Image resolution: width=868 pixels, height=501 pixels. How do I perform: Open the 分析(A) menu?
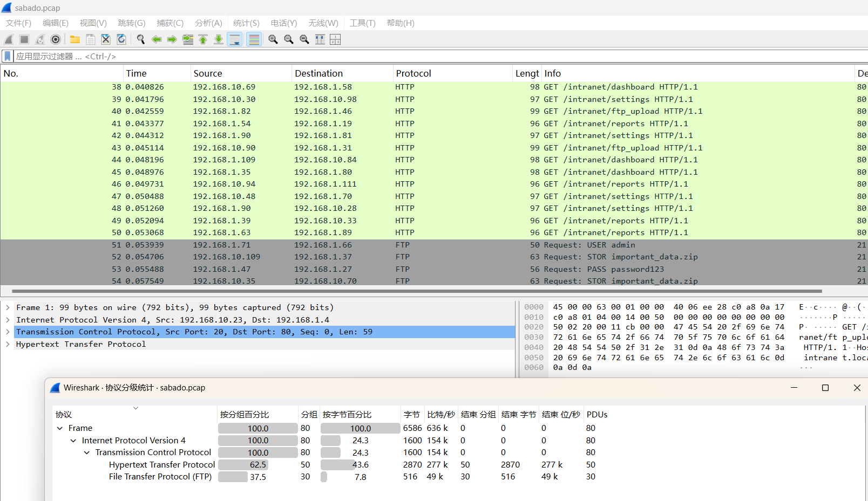[208, 23]
